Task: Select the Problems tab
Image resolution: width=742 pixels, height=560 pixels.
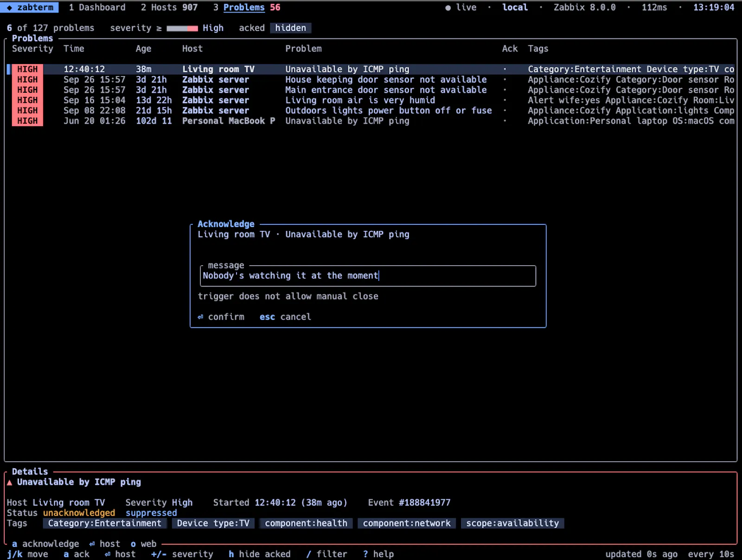Action: 247,7
